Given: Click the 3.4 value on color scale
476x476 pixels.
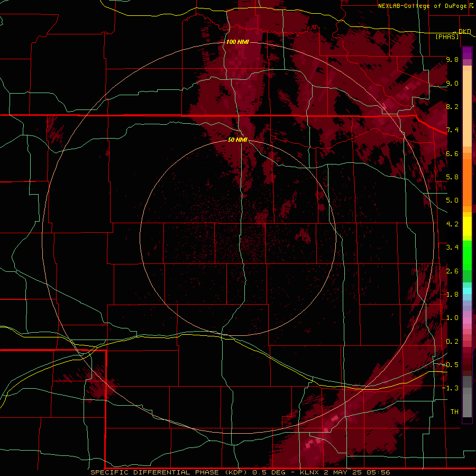Looking at the screenshot, I should coord(452,248).
